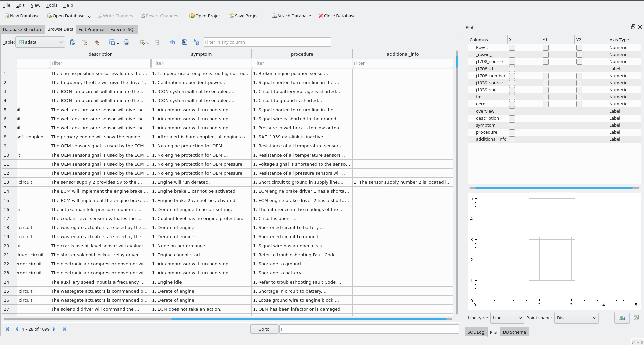Click the Go to: button
The height and width of the screenshot is (345, 644).
pos(264,329)
